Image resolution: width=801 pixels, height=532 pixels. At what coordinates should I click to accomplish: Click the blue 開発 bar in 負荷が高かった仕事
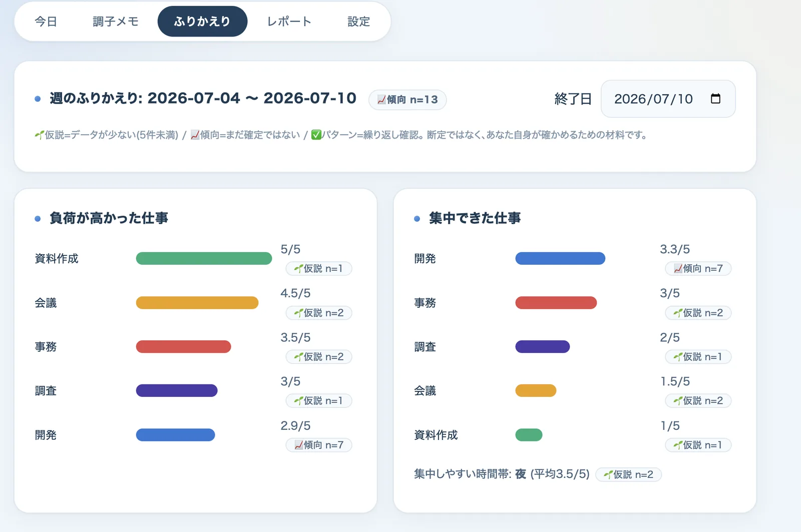click(175, 435)
